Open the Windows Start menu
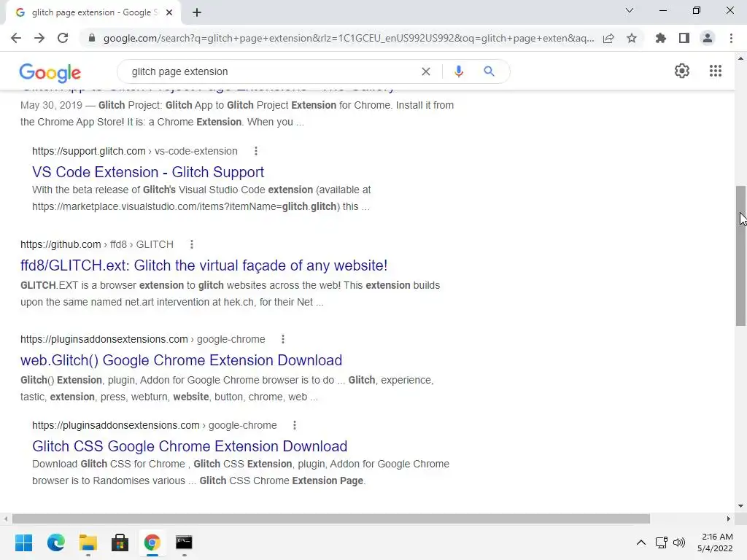 [24, 542]
